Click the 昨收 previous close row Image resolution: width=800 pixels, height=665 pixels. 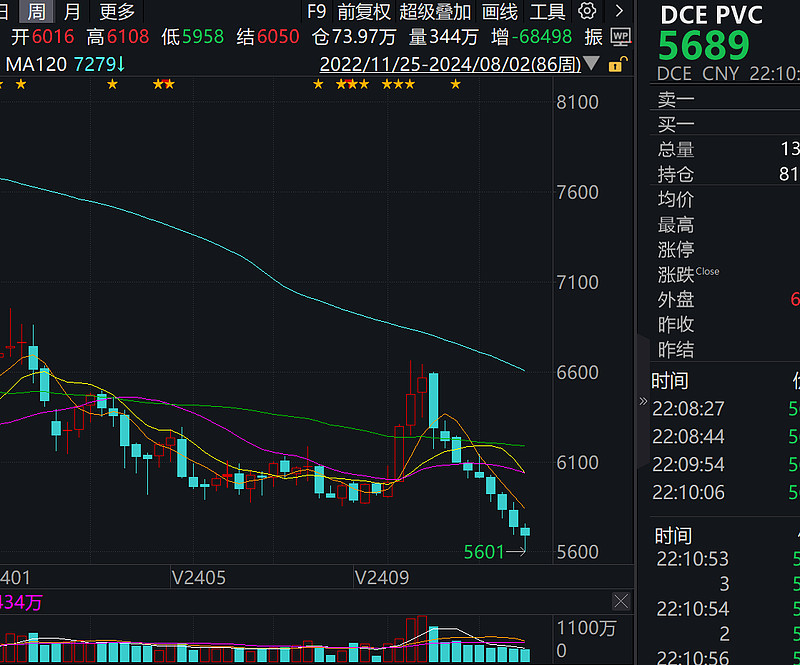tap(725, 324)
